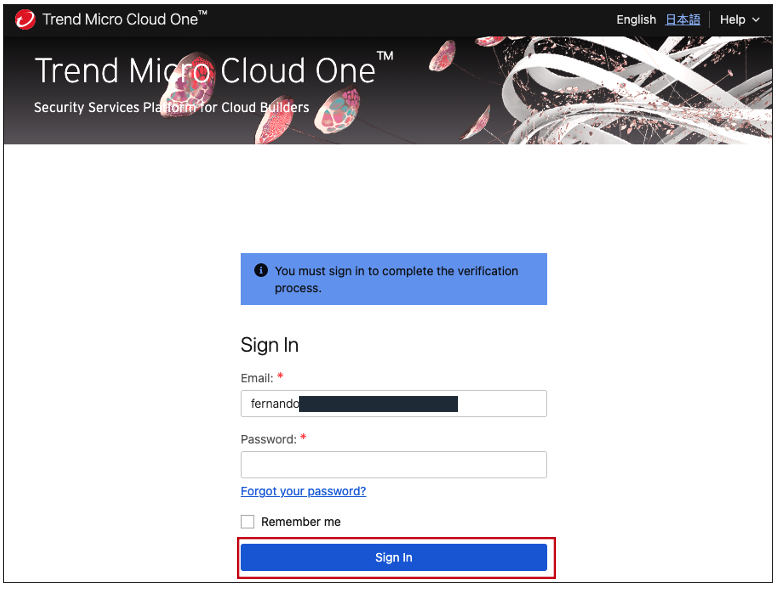Screen dimensions: 778x589
Task: Switch language to English
Action: tap(636, 20)
